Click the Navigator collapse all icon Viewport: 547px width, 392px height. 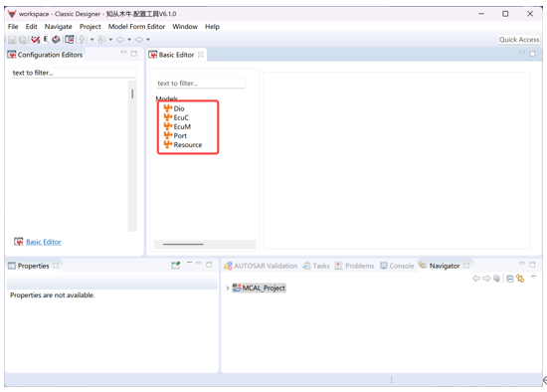pyautogui.click(x=510, y=279)
